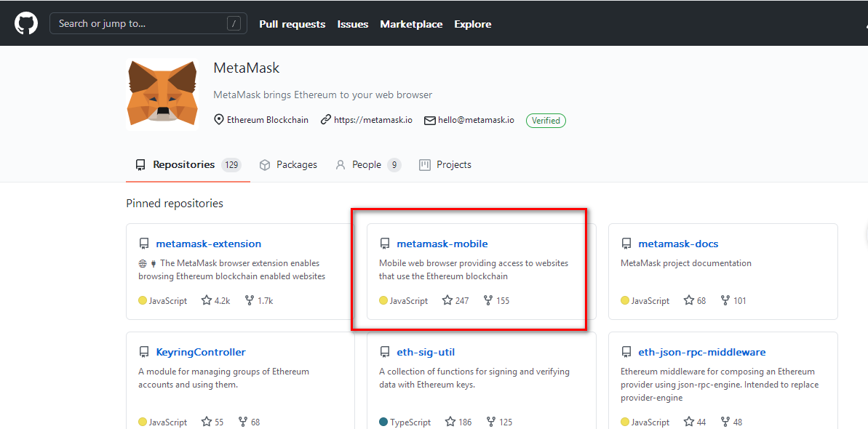The image size is (868, 429).
Task: Click the slash shortcut key icon
Action: (x=234, y=24)
